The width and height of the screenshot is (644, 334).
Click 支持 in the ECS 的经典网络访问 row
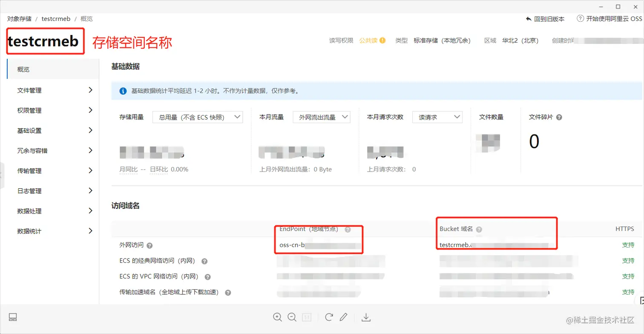(628, 261)
